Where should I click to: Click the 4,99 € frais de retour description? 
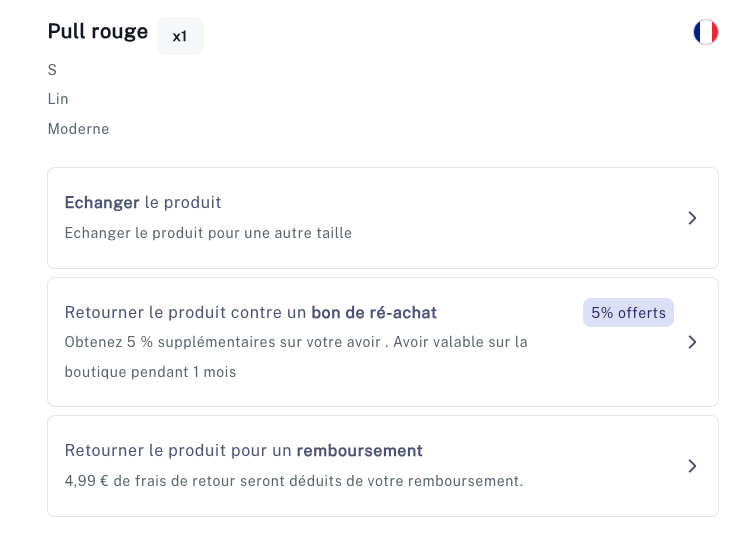click(294, 481)
